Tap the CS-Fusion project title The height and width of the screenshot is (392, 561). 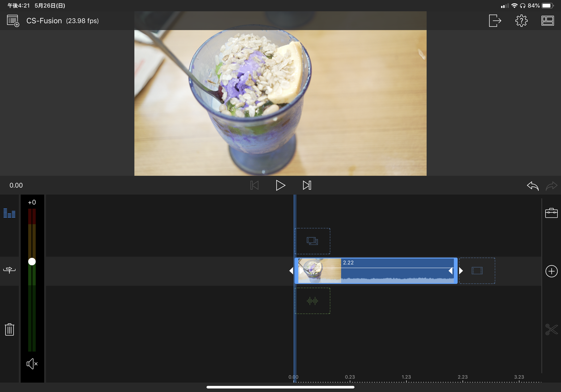tap(44, 21)
